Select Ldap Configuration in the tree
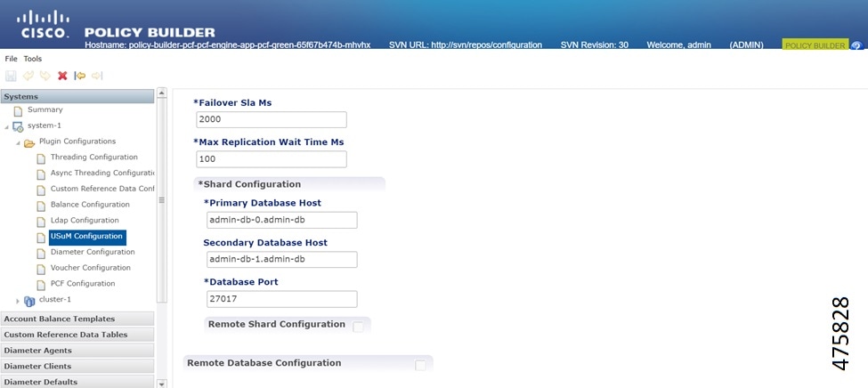This screenshot has width=868, height=388. 85,221
